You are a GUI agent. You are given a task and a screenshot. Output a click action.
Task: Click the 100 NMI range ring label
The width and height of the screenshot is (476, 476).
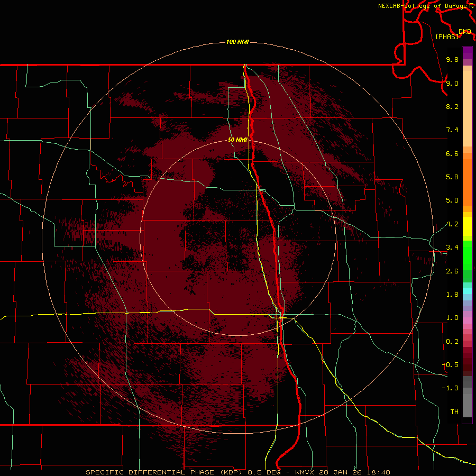point(237,42)
